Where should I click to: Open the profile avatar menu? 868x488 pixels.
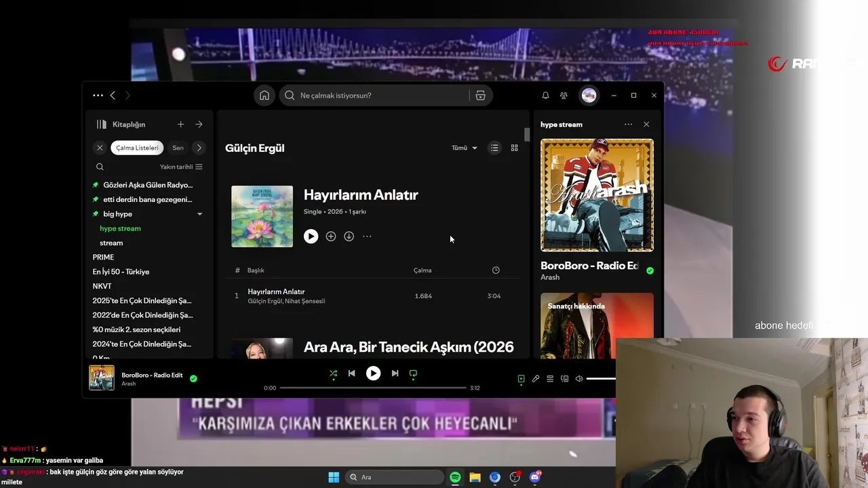pyautogui.click(x=589, y=96)
